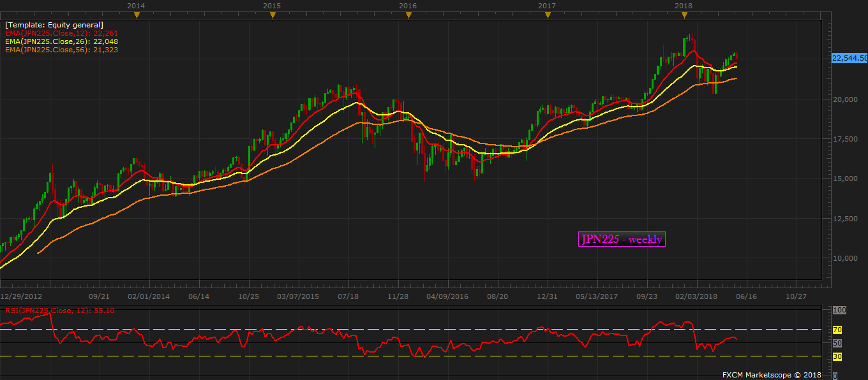
Task: Click the RSI 50 midline level tag
Action: [837, 343]
